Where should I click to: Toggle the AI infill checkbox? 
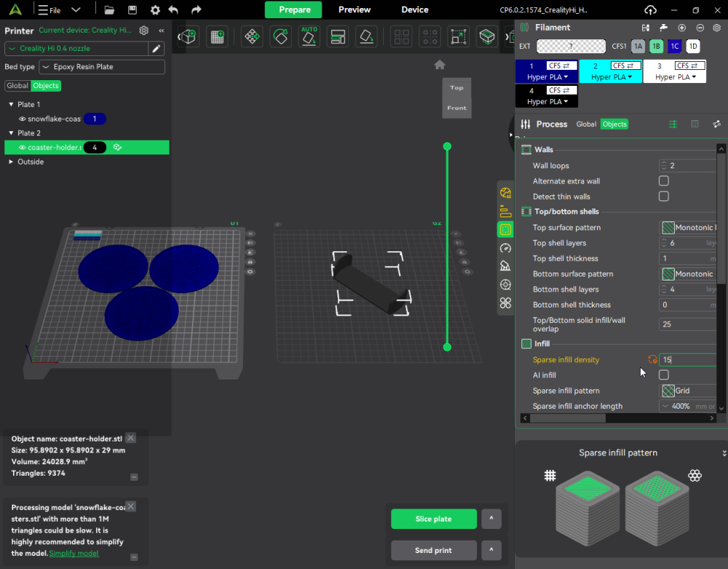[663, 374]
